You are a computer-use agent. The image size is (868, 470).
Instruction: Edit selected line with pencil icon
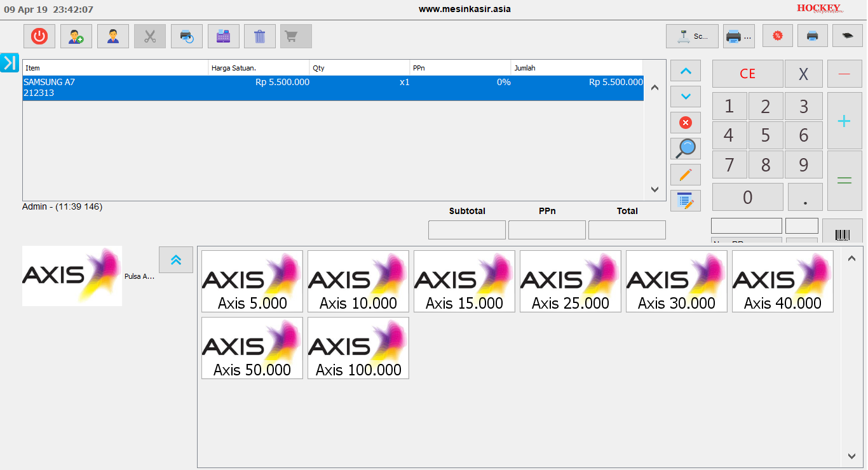(x=686, y=175)
